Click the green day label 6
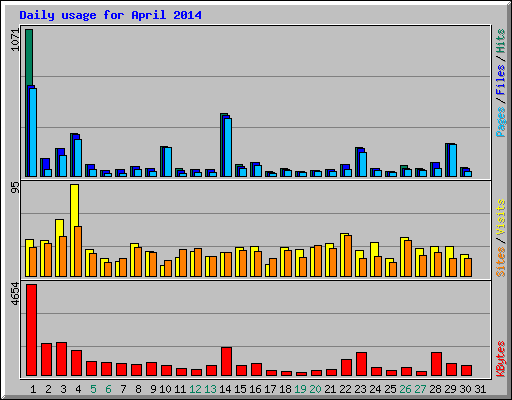This screenshot has height=400, width=512. (x=108, y=389)
